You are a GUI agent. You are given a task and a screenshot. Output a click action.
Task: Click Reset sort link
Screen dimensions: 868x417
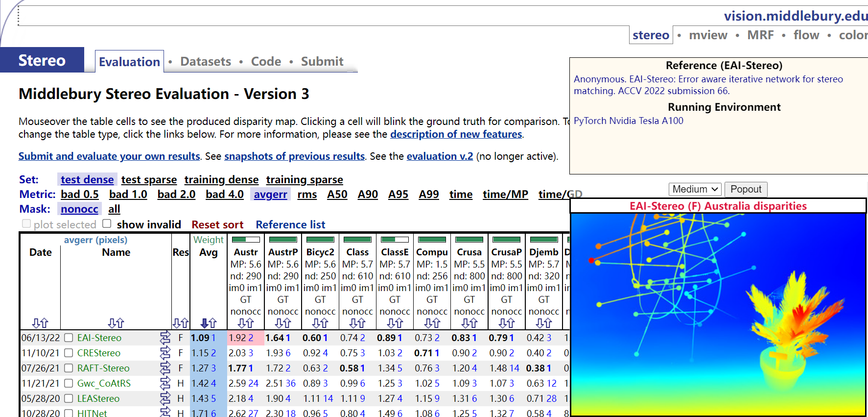217,224
